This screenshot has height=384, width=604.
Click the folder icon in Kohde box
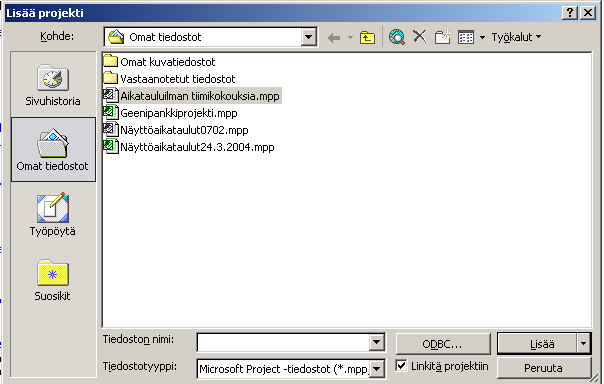pyautogui.click(x=116, y=37)
